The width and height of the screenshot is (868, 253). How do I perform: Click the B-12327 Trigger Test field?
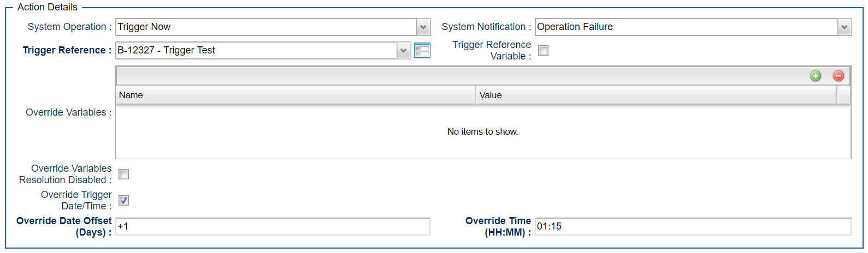click(256, 51)
